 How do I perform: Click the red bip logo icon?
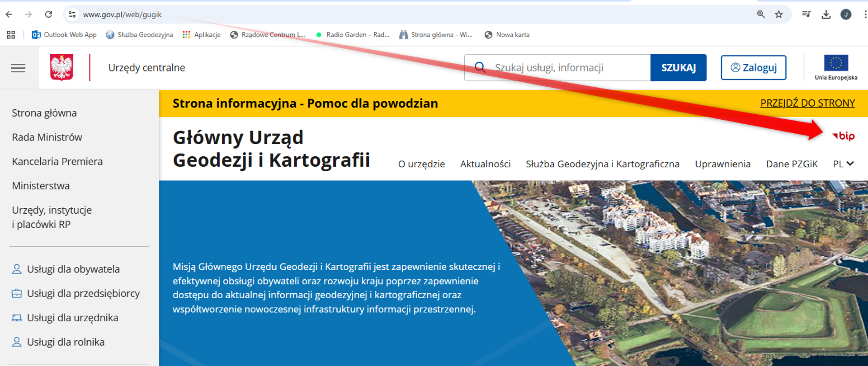point(844,136)
